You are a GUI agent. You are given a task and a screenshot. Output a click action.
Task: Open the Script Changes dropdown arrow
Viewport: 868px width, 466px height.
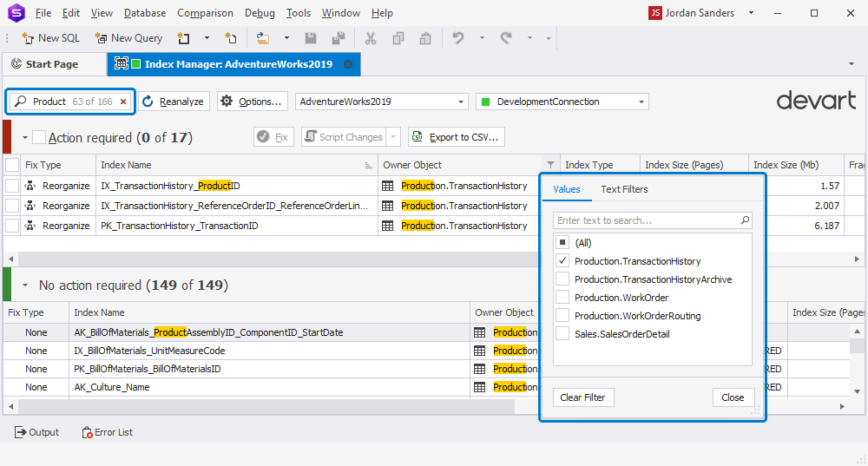[393, 137]
